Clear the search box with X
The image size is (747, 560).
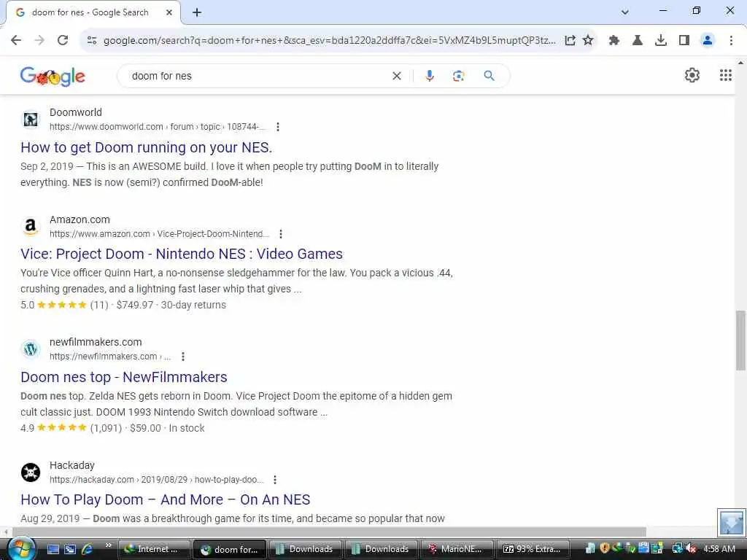pos(396,76)
